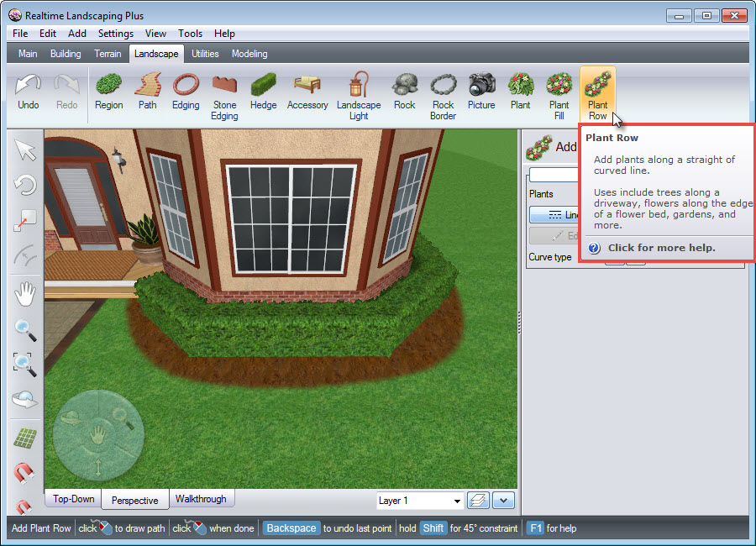Expand the chevron button after layers icon
The height and width of the screenshot is (546, 756).
(x=503, y=500)
